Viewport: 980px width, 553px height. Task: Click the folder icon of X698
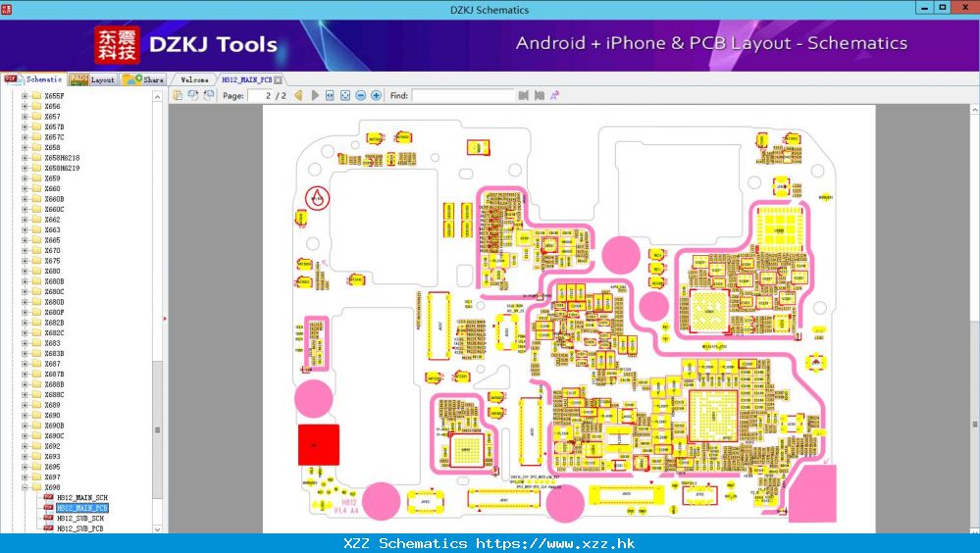point(36,487)
